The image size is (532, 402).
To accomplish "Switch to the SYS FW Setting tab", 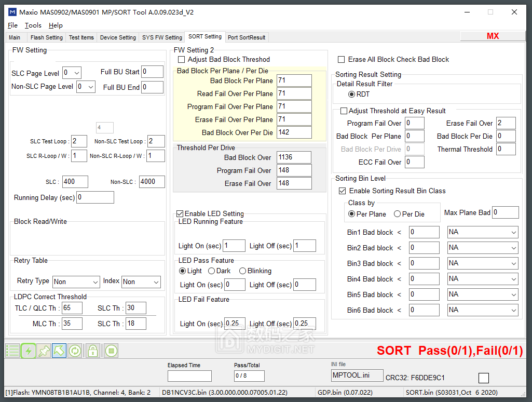I will [162, 37].
